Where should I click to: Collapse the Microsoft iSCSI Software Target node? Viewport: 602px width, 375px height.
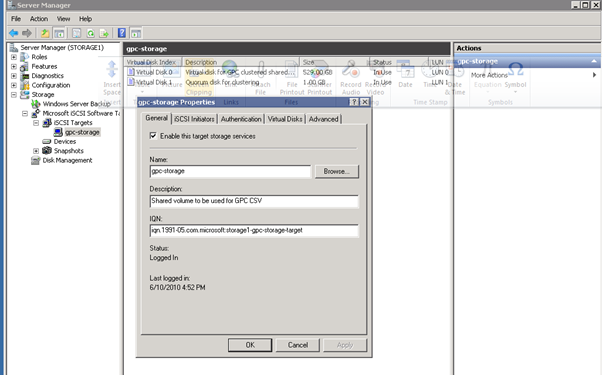coord(25,113)
